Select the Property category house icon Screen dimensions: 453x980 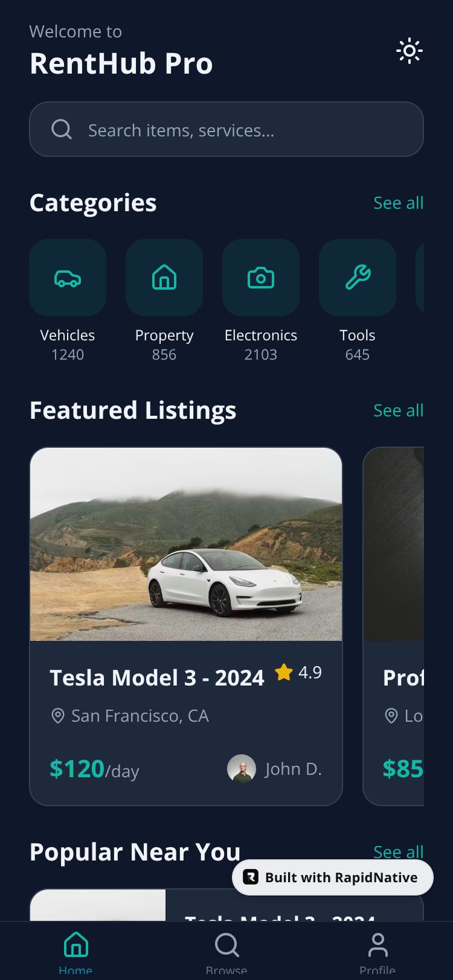coord(164,278)
